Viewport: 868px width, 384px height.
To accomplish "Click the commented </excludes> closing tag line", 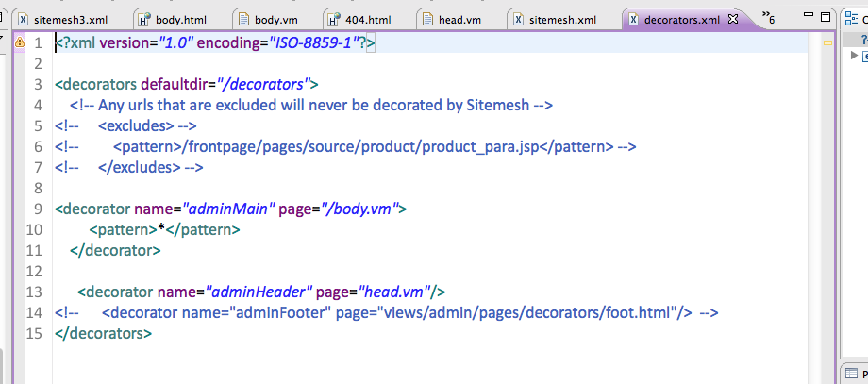I will [129, 167].
